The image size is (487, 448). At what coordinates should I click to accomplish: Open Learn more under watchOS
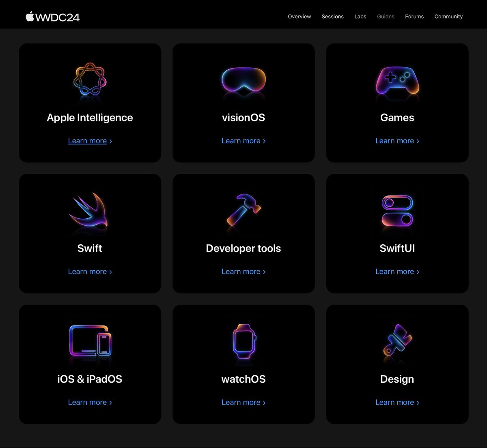click(x=243, y=402)
